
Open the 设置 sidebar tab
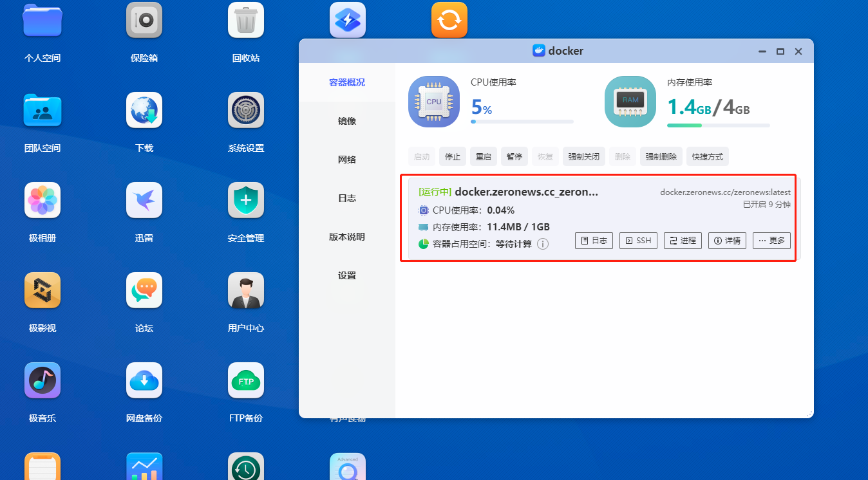pyautogui.click(x=347, y=275)
